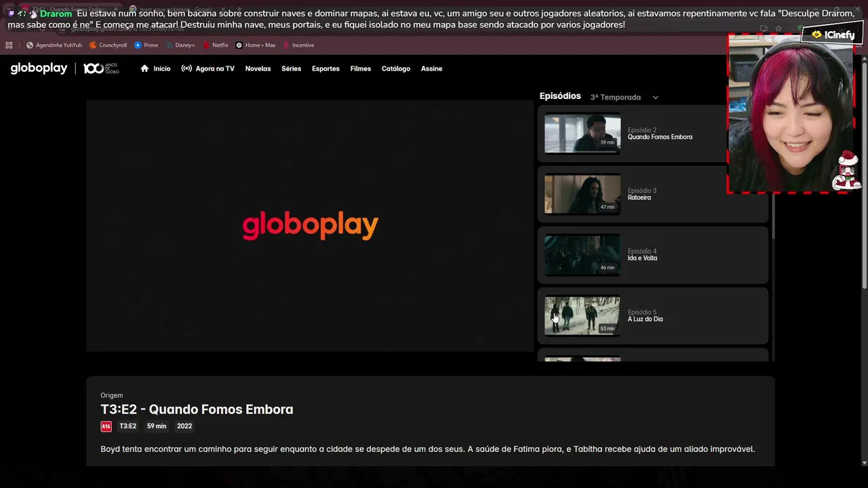Click the 46 min duration badge

tap(608, 268)
